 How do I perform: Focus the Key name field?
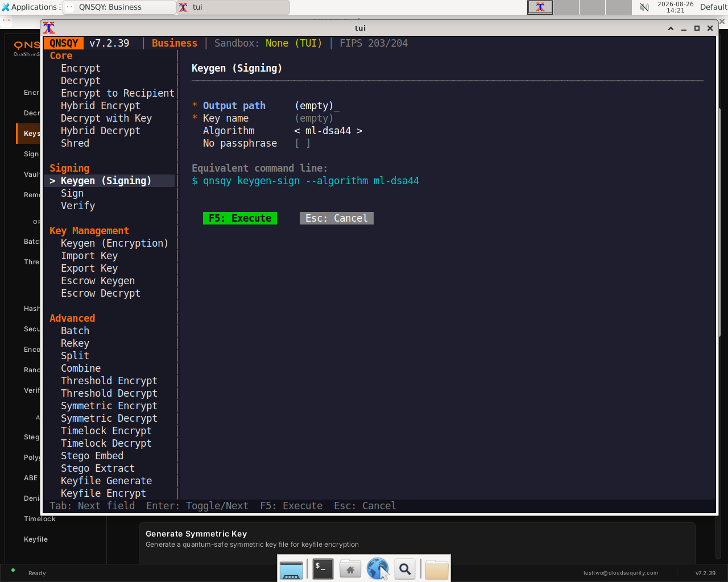(314, 118)
